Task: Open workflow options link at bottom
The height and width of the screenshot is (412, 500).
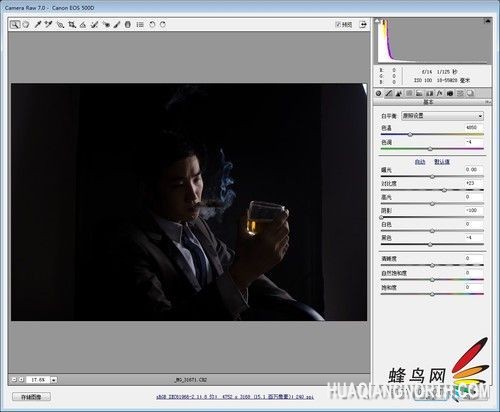Action: pyautogui.click(x=235, y=397)
